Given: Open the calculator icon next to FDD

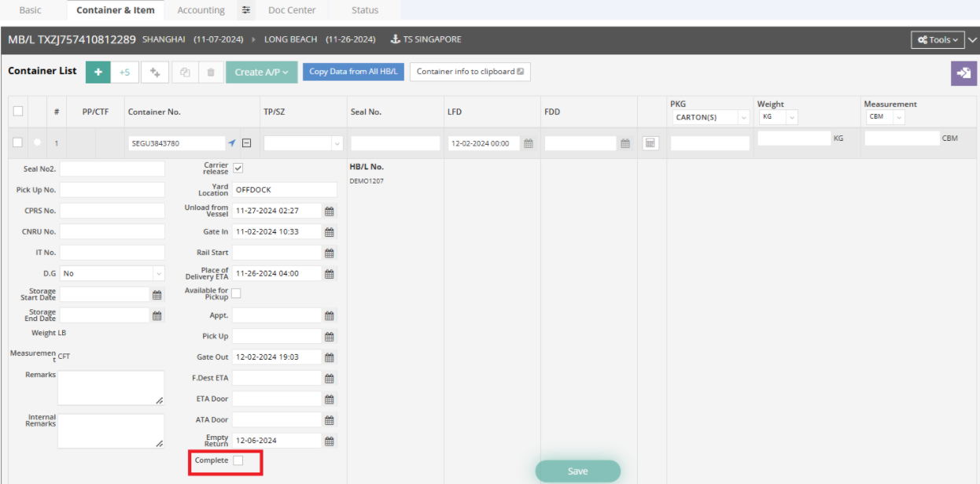Looking at the screenshot, I should [650, 143].
